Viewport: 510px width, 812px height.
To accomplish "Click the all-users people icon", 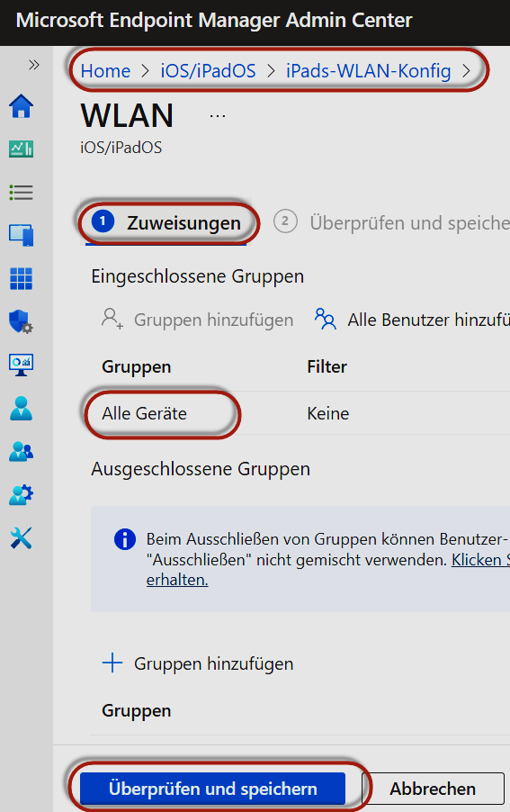I will [x=326, y=319].
